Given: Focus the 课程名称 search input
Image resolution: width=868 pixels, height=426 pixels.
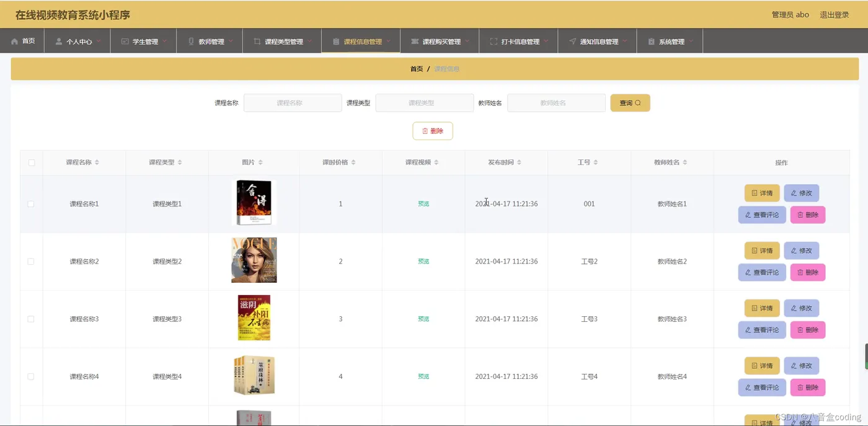Looking at the screenshot, I should [293, 103].
